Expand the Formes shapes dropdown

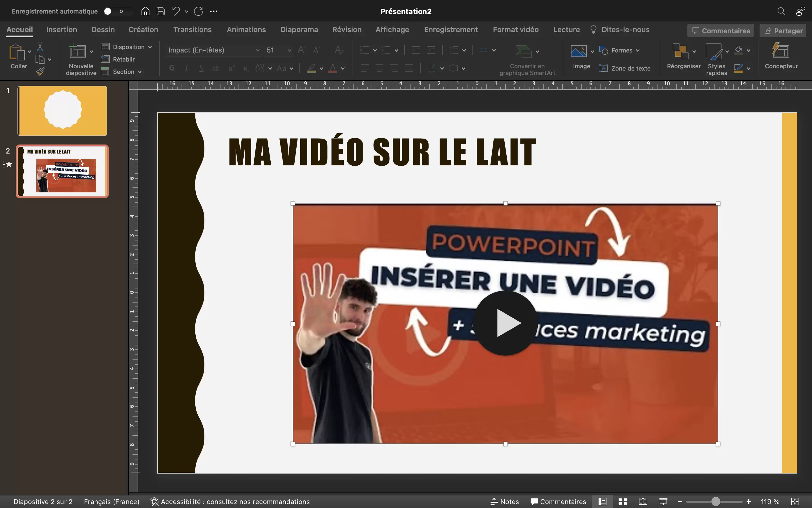click(620, 51)
